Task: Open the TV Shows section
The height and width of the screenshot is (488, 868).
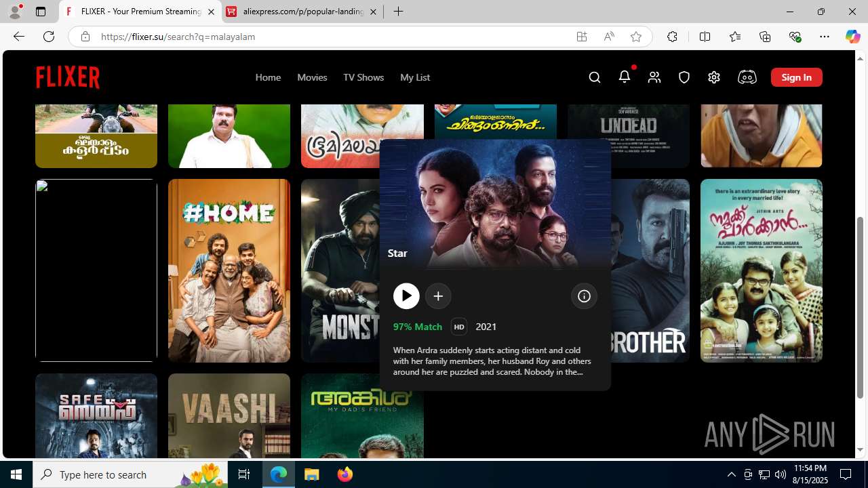Action: pos(363,77)
